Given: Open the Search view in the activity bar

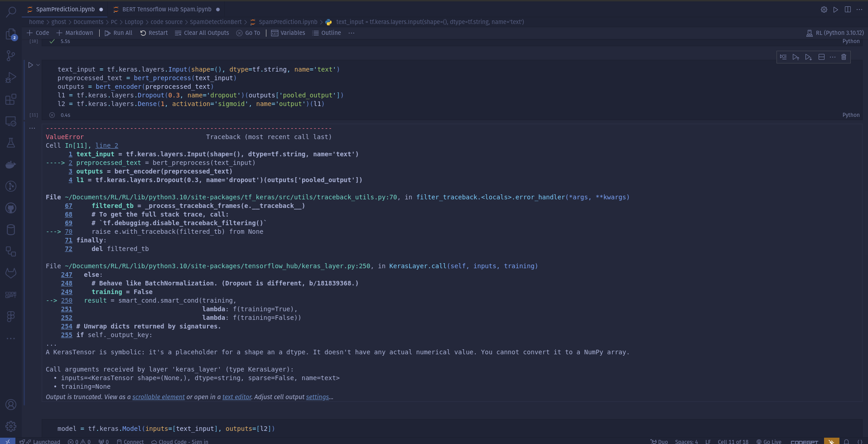Looking at the screenshot, I should [x=11, y=12].
